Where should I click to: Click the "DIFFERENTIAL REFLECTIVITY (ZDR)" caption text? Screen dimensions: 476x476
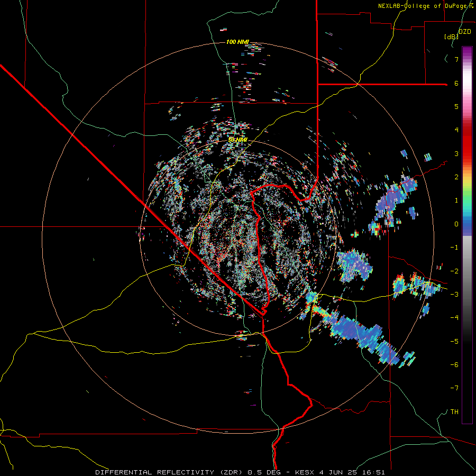[170, 472]
